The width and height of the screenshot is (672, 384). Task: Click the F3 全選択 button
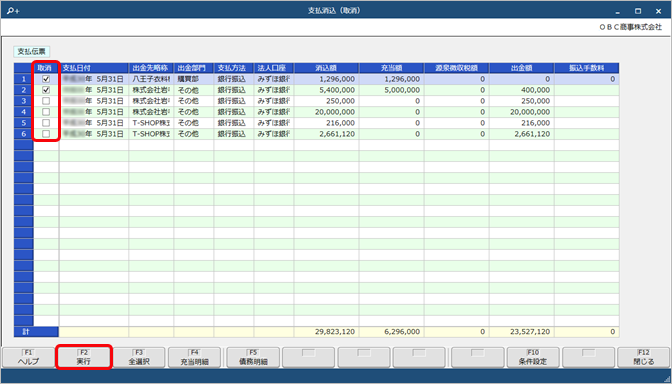pyautogui.click(x=139, y=357)
